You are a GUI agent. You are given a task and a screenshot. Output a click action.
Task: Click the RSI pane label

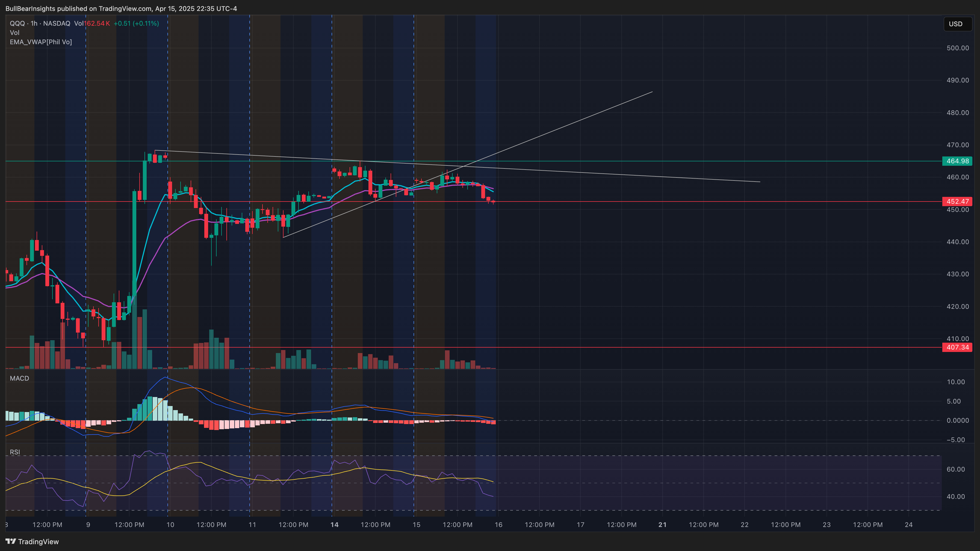15,452
